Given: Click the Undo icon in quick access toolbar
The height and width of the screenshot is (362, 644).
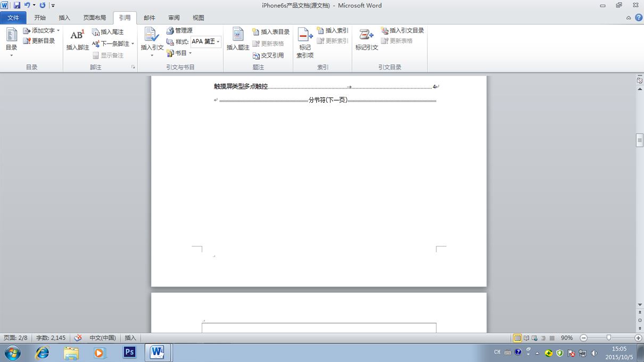Looking at the screenshot, I should pos(27,5).
